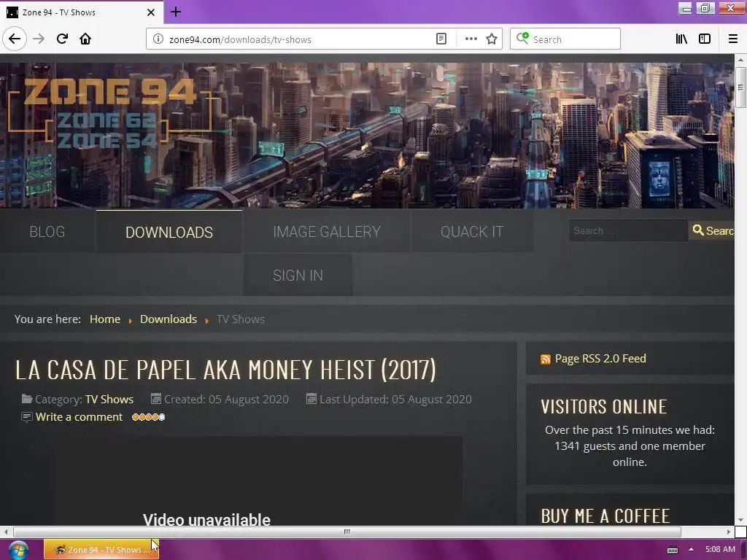This screenshot has width=747, height=560.
Task: Open the QUACK IT menu item
Action: tap(472, 232)
